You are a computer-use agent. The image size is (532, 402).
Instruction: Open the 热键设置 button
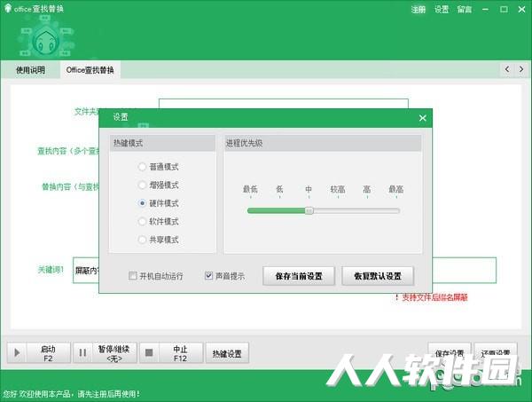pyautogui.click(x=227, y=353)
